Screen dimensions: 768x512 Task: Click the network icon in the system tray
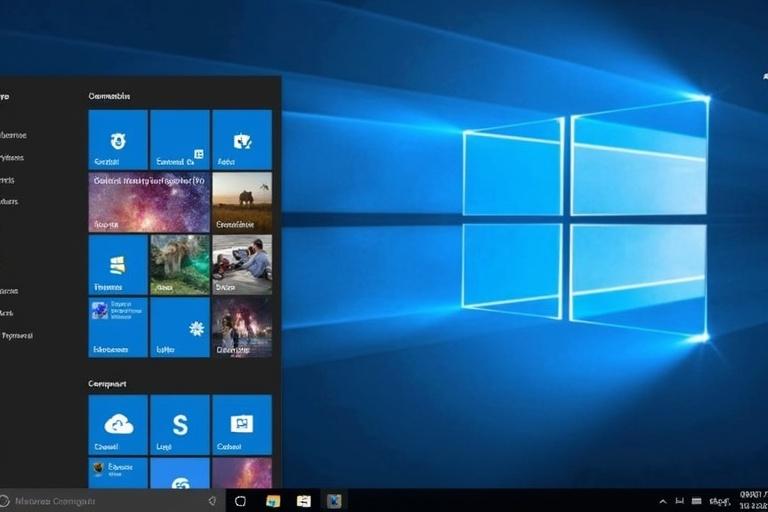click(679, 501)
